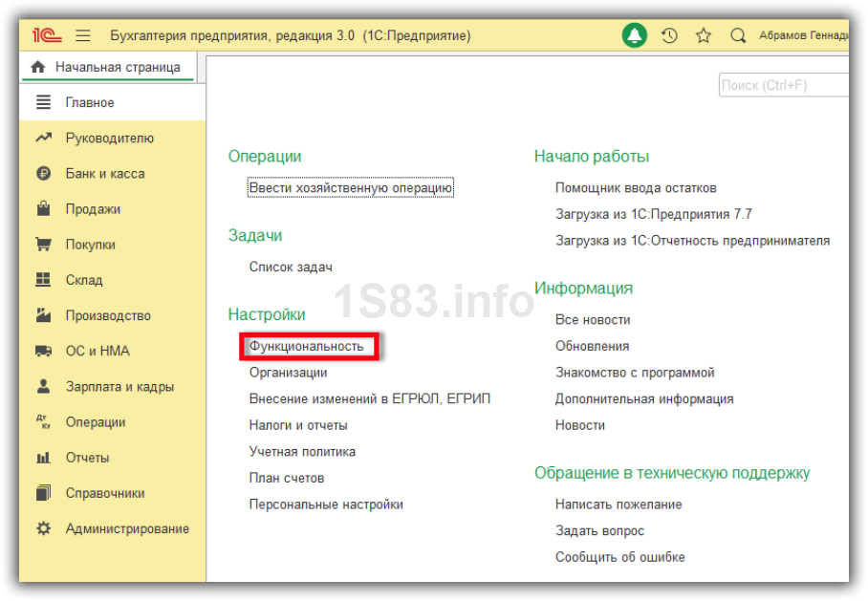This screenshot has width=868, height=601.
Task: Open Продажи section
Action: (113, 208)
